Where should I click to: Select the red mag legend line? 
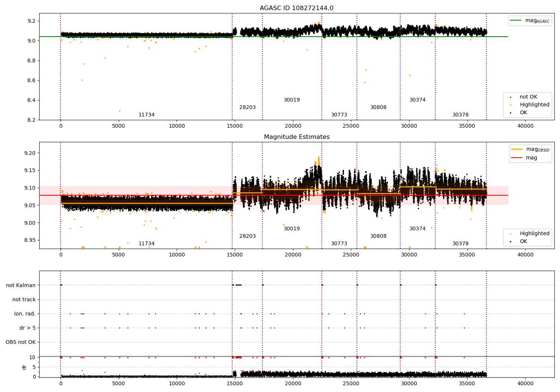517,158
